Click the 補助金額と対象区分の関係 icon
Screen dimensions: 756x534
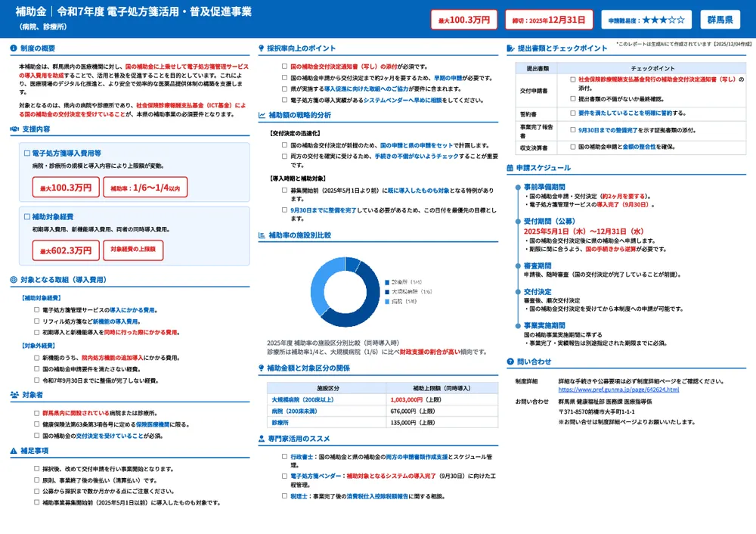[x=260, y=369]
